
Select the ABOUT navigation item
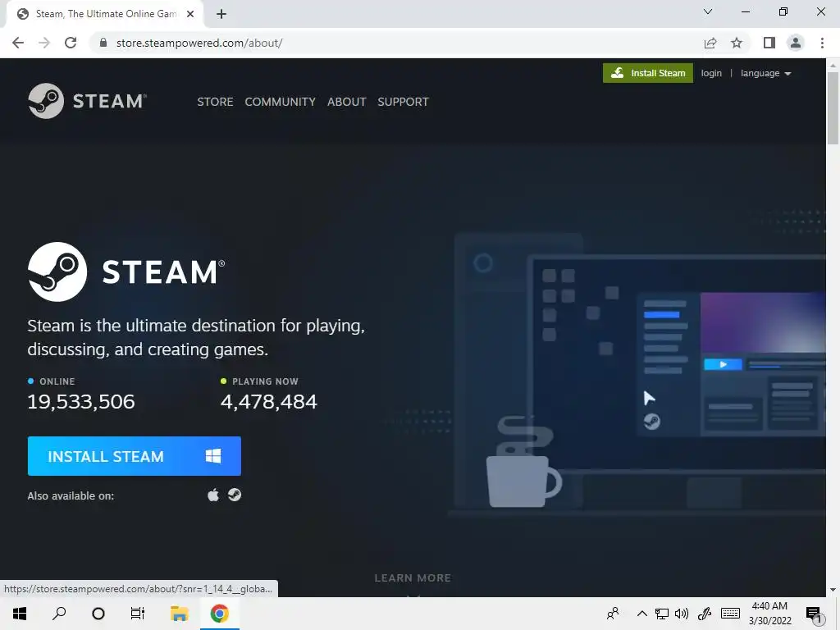[x=347, y=102]
